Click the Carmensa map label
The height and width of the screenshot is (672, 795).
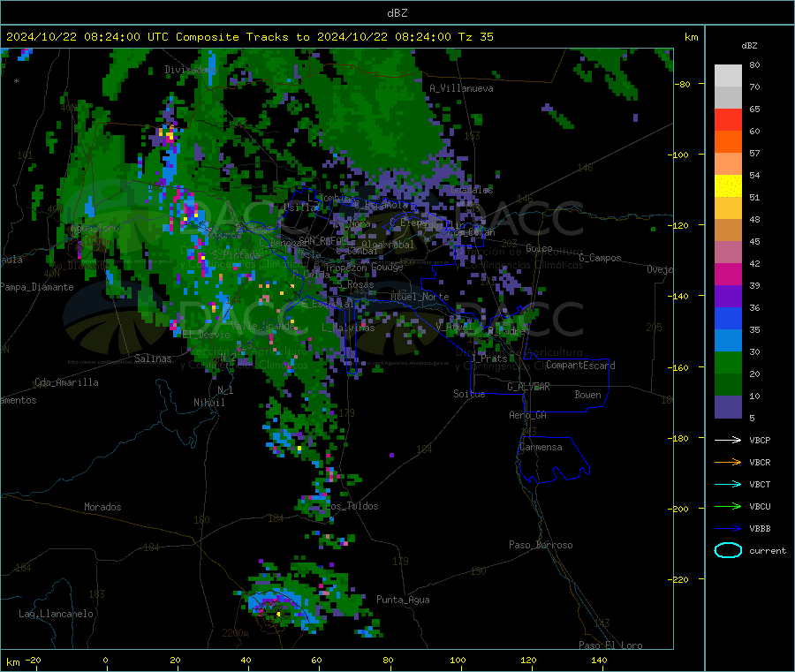tap(541, 448)
